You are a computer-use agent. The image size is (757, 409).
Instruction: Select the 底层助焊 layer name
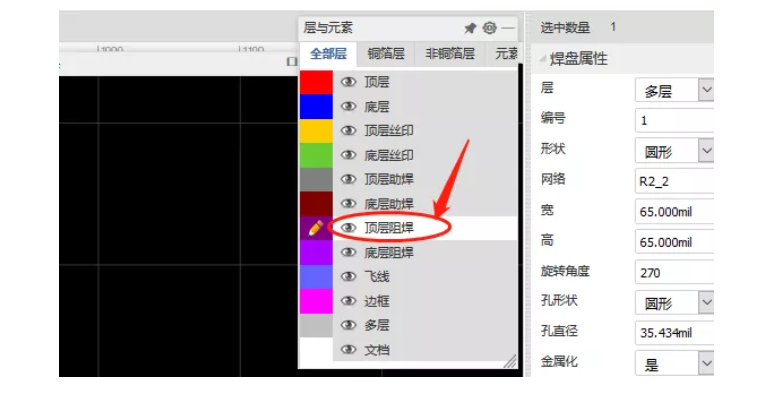click(x=389, y=204)
